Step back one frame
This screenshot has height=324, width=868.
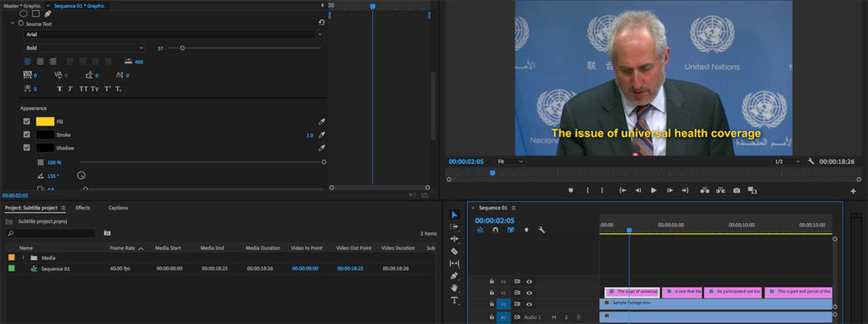tap(637, 190)
